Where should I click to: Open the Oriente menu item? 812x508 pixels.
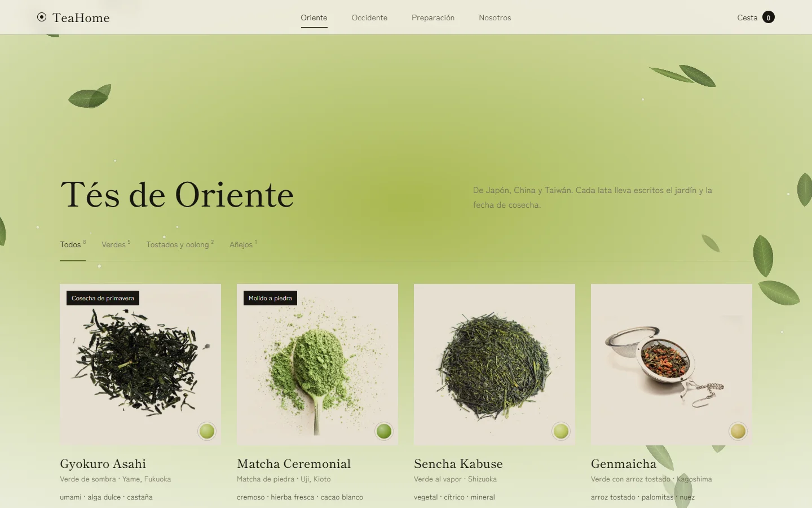(314, 17)
